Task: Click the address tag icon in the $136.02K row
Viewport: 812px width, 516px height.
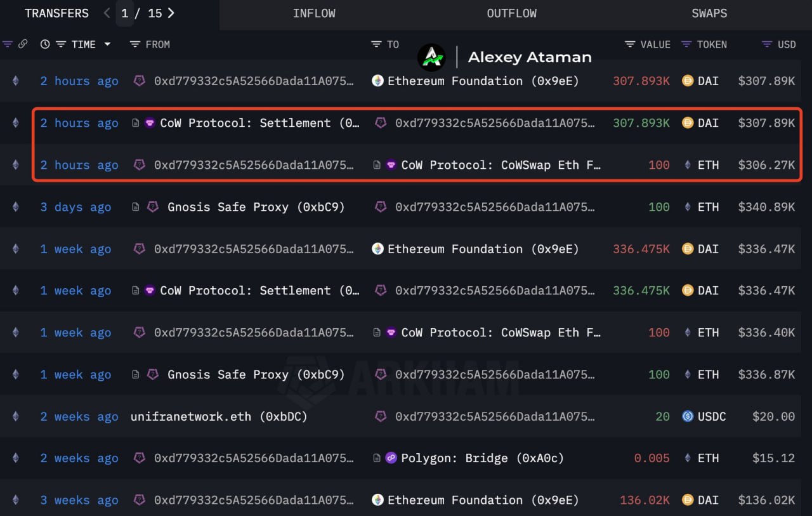Action: click(x=139, y=500)
